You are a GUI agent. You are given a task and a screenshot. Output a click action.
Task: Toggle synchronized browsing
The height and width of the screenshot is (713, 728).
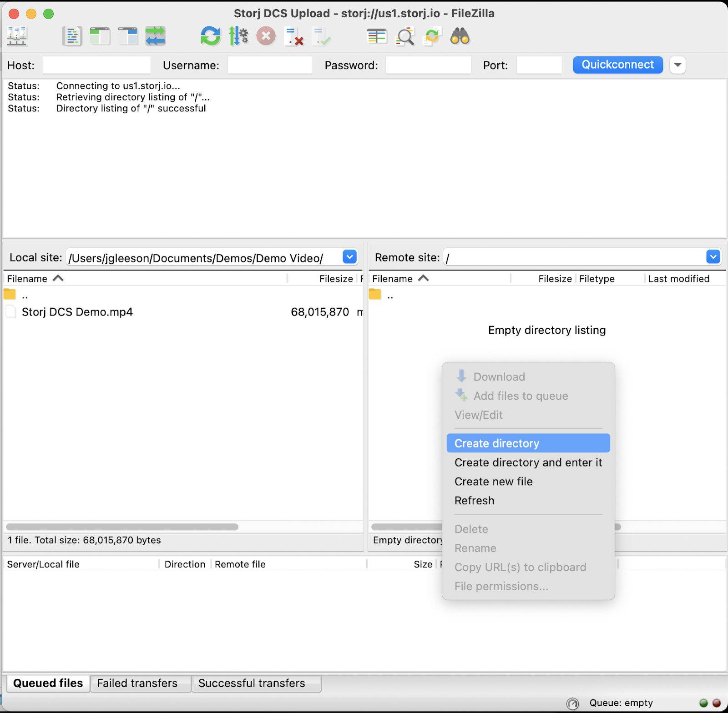(432, 36)
